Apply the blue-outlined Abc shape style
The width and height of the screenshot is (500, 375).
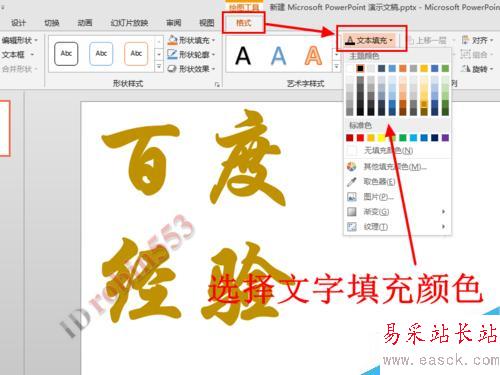click(x=101, y=54)
